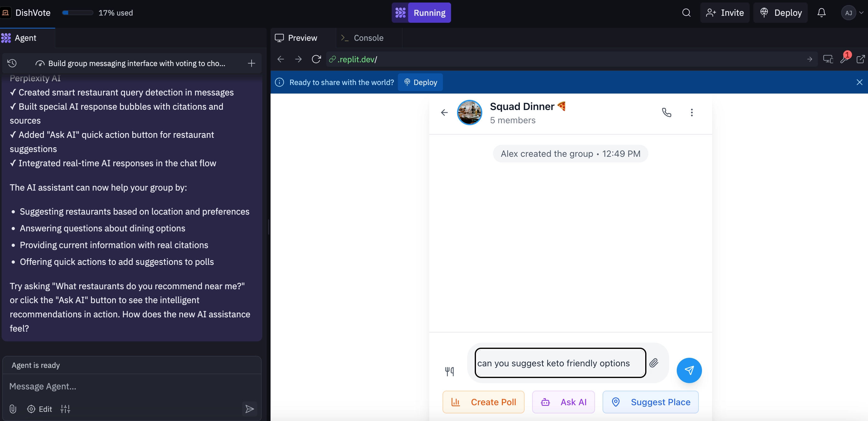
Task: Open notifications bell
Action: click(821, 13)
